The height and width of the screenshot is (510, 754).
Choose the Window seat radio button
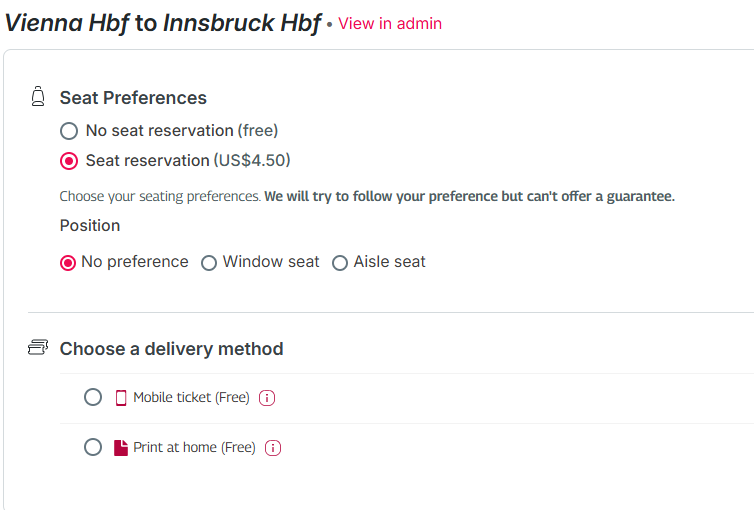click(209, 263)
